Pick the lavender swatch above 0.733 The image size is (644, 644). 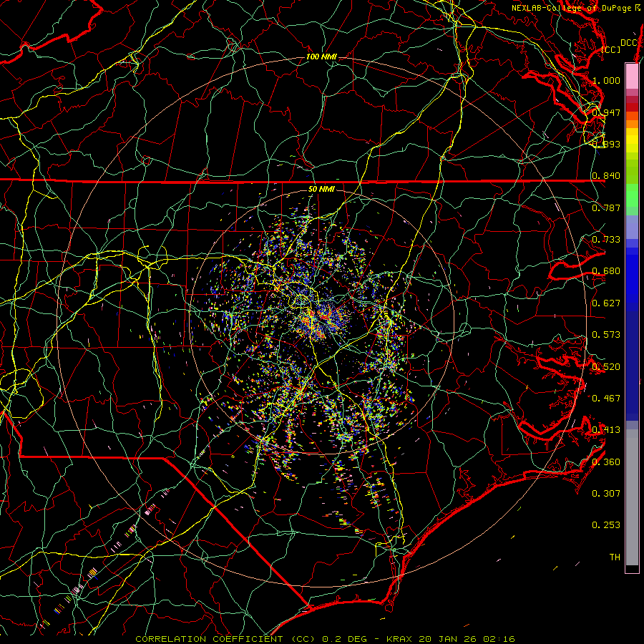[x=632, y=227]
